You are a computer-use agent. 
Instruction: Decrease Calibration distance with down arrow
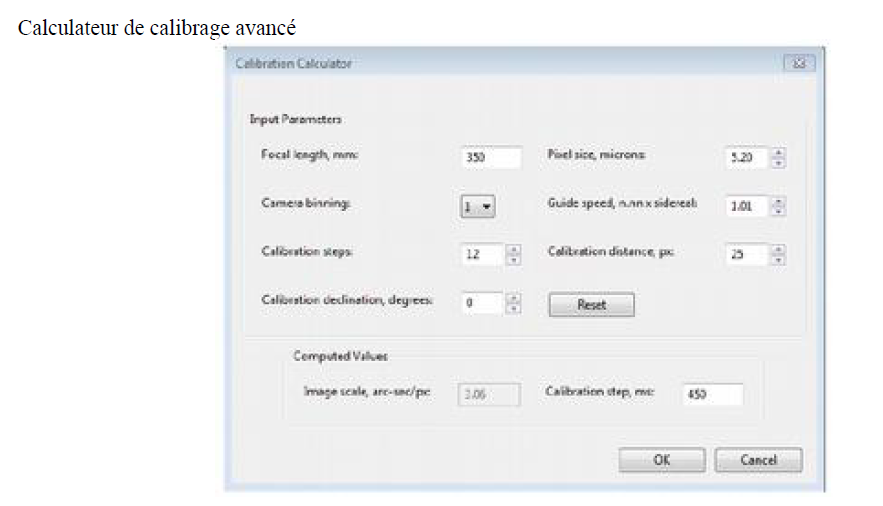click(x=779, y=260)
